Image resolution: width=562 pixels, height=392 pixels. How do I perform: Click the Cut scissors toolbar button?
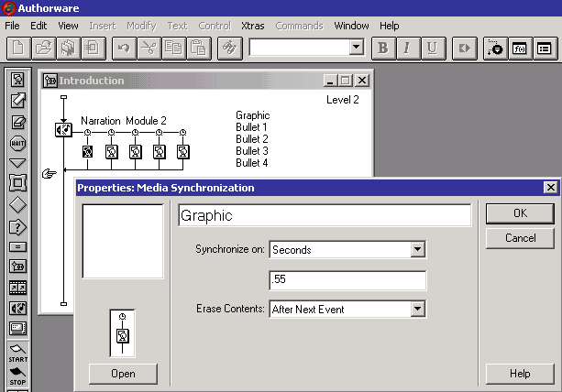pyautogui.click(x=149, y=48)
